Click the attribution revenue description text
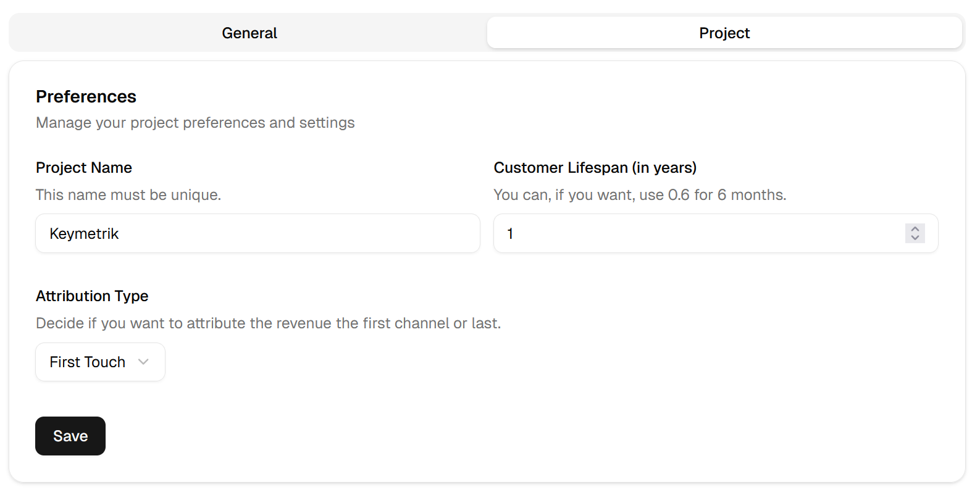The height and width of the screenshot is (490, 980). pyautogui.click(x=268, y=323)
